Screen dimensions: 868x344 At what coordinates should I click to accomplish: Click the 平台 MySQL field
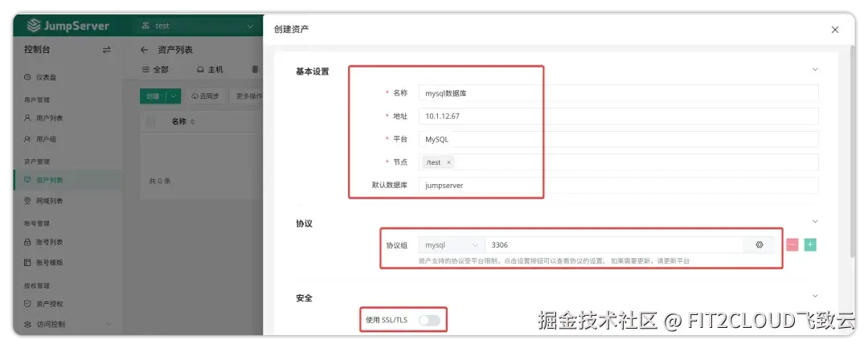tap(618, 139)
